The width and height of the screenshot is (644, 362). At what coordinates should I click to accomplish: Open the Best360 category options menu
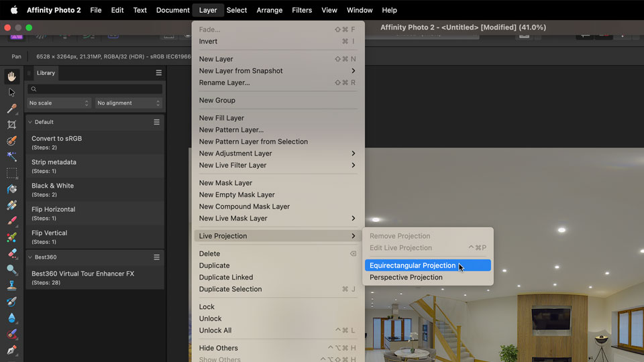coord(156,257)
